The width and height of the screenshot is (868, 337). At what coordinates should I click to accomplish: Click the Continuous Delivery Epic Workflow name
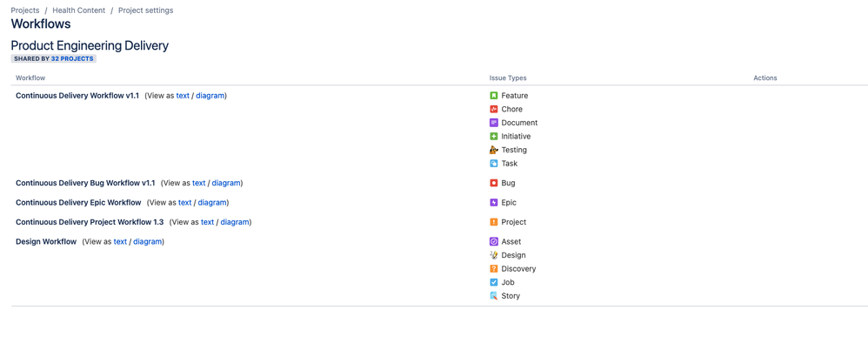point(78,202)
